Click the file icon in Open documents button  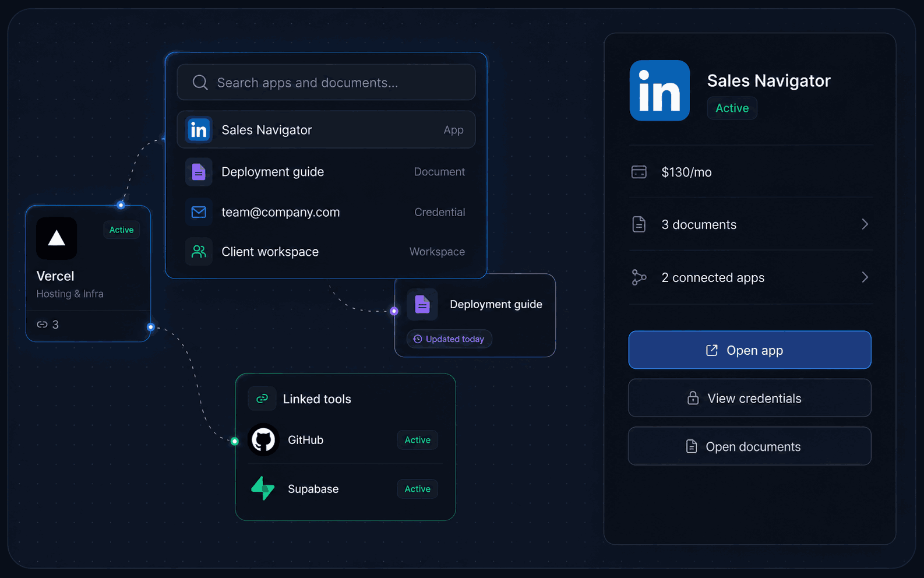[x=692, y=446]
